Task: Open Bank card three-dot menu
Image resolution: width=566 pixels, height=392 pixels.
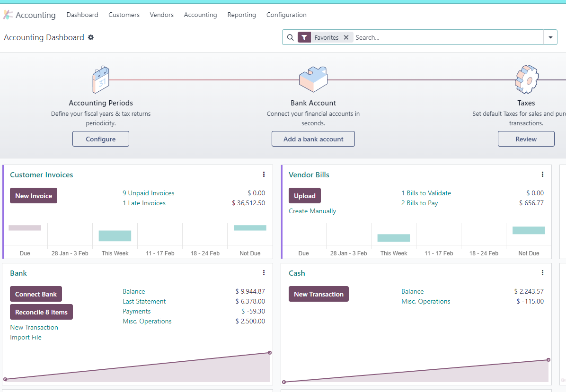Action: tap(264, 273)
